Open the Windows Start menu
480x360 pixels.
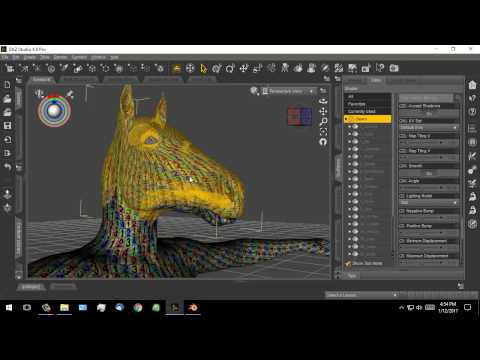click(9, 307)
